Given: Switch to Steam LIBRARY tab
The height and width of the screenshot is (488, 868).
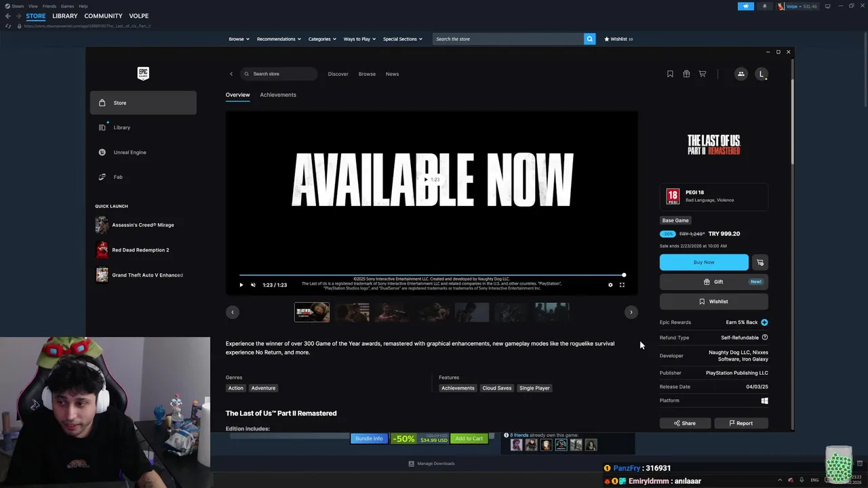Looking at the screenshot, I should coord(65,16).
